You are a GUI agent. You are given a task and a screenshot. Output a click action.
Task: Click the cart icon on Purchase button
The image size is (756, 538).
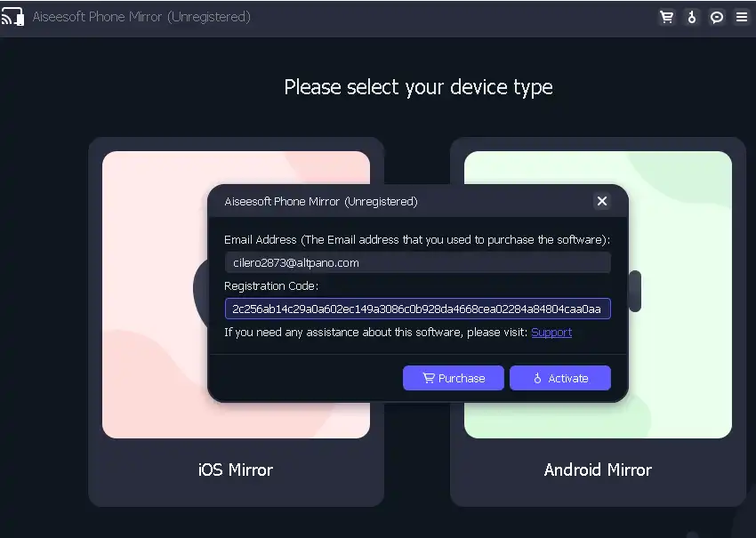point(429,378)
